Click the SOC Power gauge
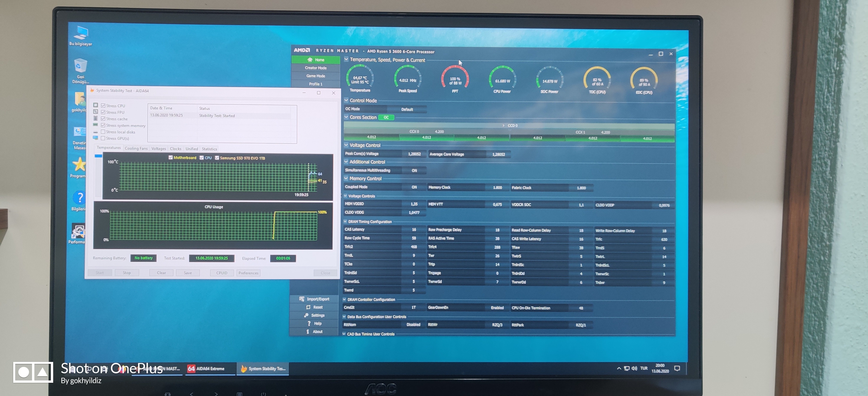This screenshot has width=868, height=396. click(x=550, y=80)
